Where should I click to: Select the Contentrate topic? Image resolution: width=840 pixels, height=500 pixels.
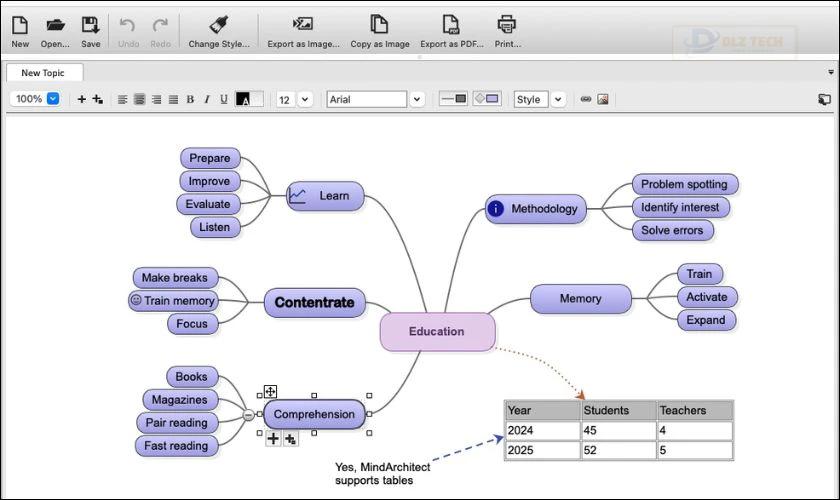pos(315,303)
